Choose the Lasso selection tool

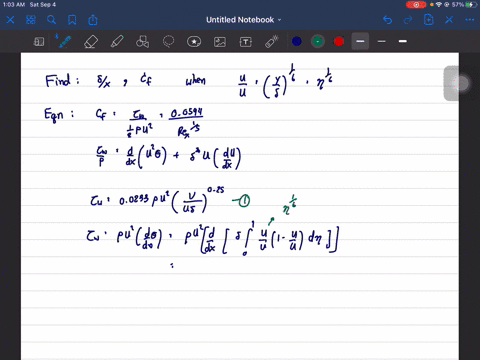tap(168, 42)
